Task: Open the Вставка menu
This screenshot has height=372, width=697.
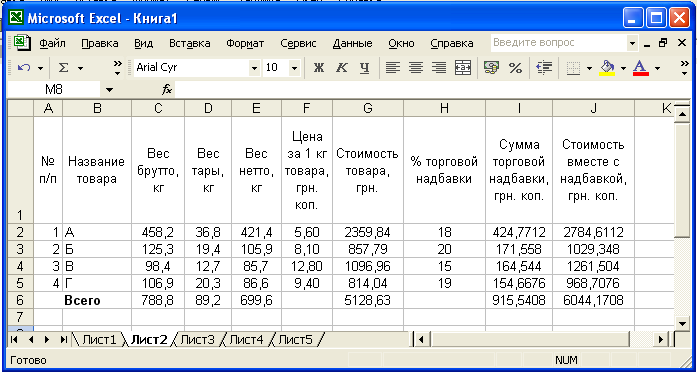Action: (x=190, y=44)
